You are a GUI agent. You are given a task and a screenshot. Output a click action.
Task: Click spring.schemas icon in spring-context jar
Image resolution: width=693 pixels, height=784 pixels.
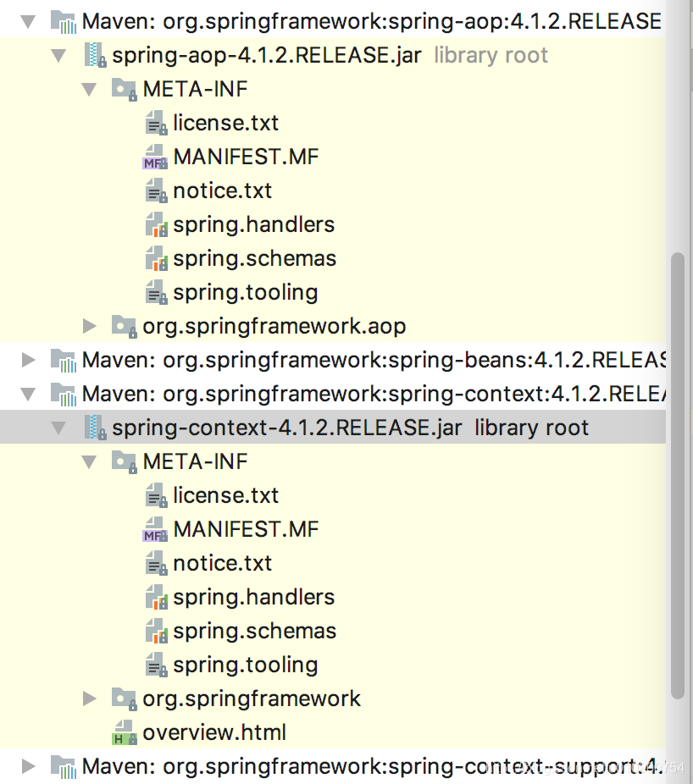(x=156, y=631)
